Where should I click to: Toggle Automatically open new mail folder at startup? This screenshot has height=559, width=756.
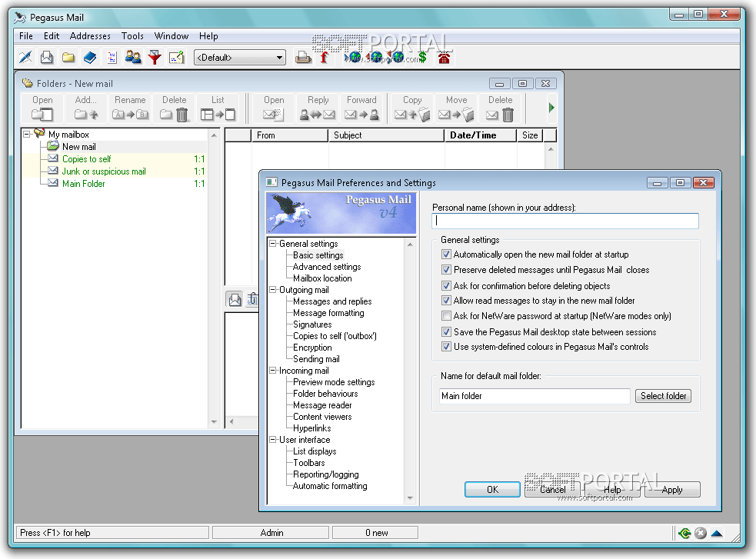[x=447, y=254]
